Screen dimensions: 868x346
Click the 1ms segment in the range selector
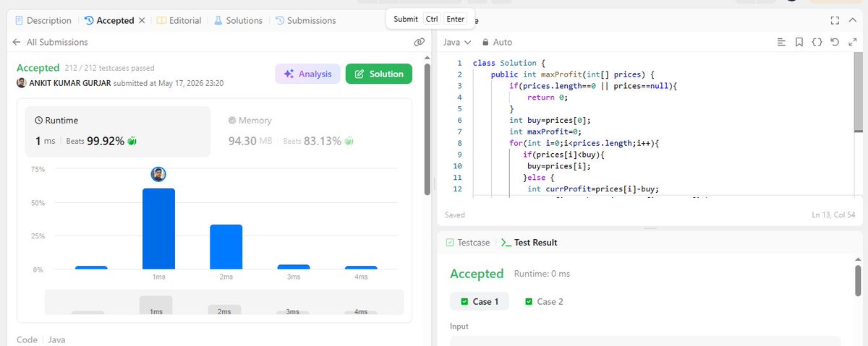(x=156, y=305)
